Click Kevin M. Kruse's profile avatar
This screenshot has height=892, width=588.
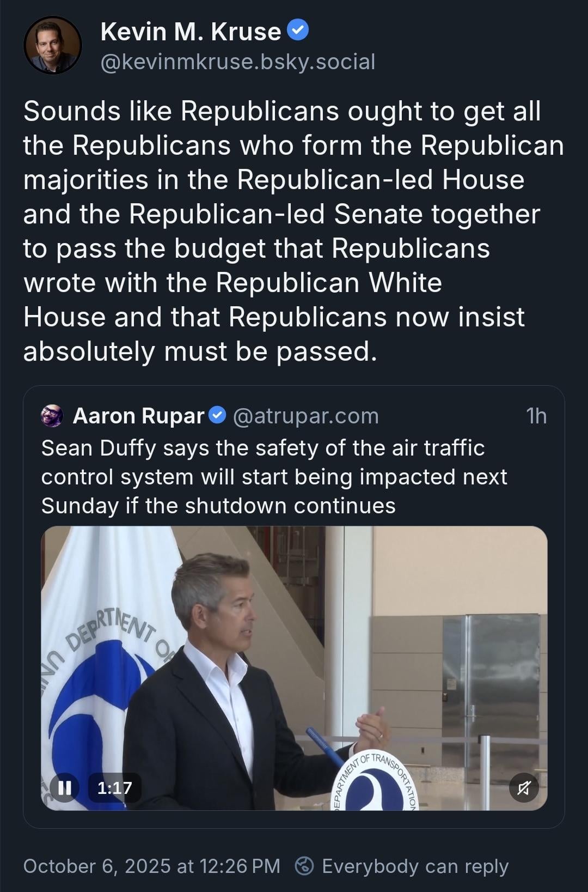(53, 45)
